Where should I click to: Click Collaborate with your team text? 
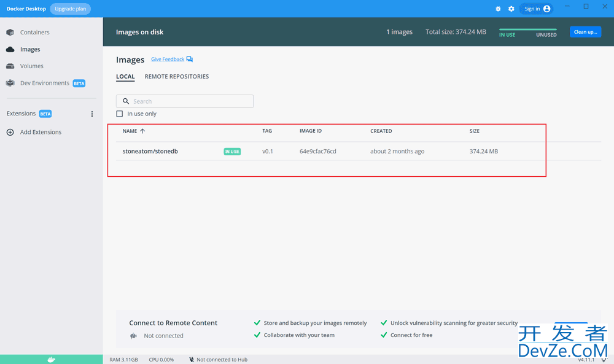click(299, 335)
